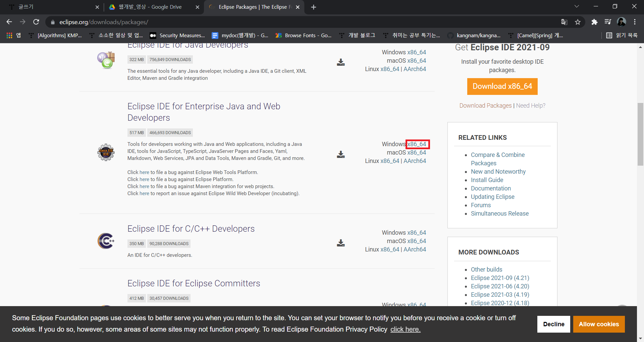
Task: Click the download icon for Java Developers package
Action: [x=341, y=62]
